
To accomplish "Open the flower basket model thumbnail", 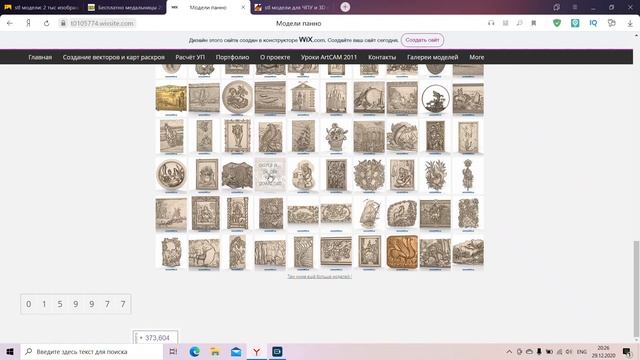I will click(x=336, y=136).
